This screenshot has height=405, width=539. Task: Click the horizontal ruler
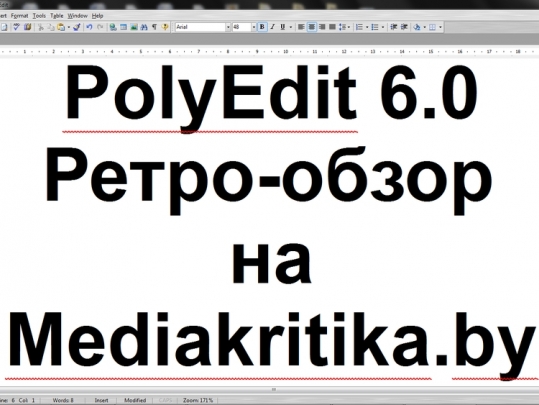pyautogui.click(x=270, y=52)
